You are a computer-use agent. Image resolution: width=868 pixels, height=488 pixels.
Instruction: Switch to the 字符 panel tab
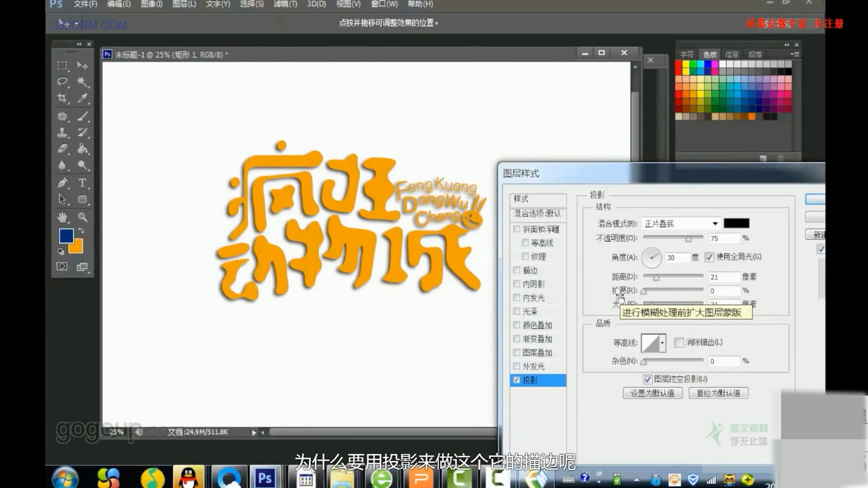point(687,54)
